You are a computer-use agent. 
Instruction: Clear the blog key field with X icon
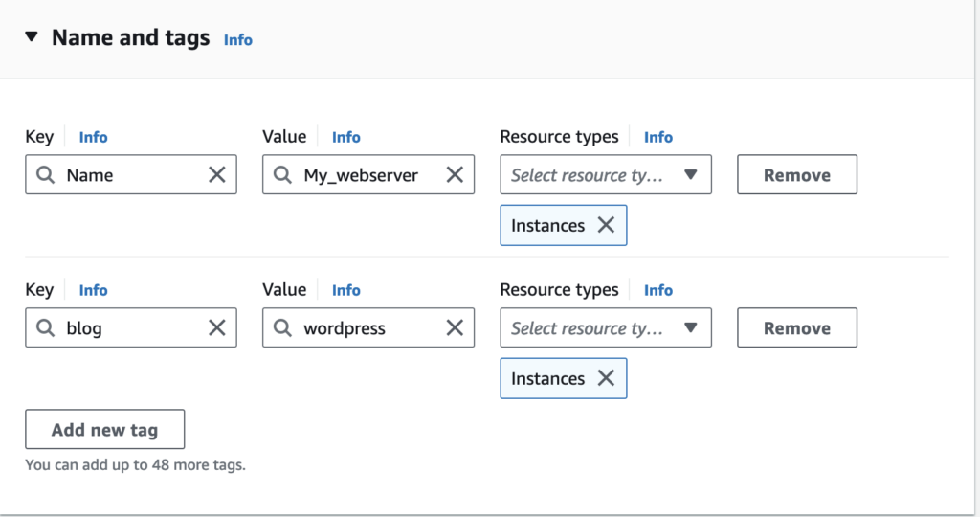pyautogui.click(x=217, y=327)
